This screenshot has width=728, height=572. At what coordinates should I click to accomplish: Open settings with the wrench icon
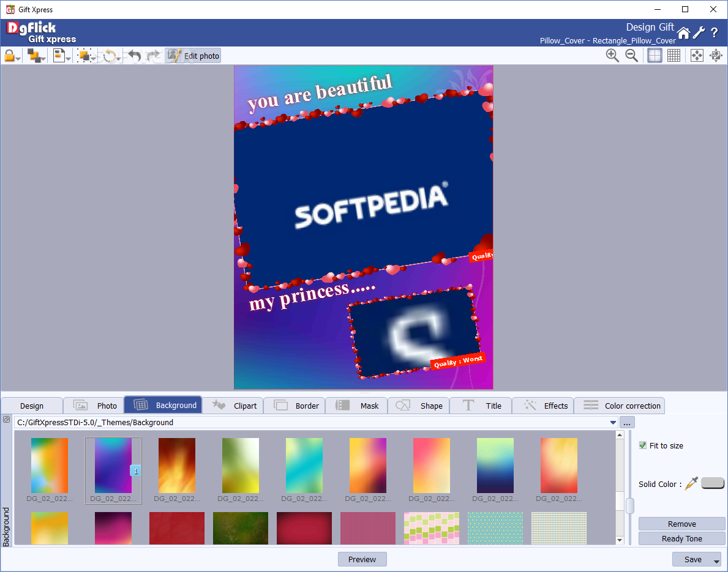coord(699,32)
